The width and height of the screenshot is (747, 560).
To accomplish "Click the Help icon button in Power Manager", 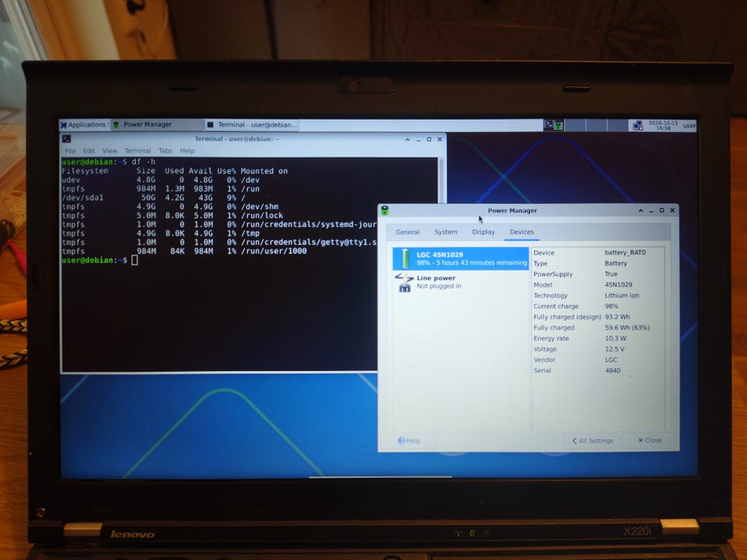I will 409,440.
